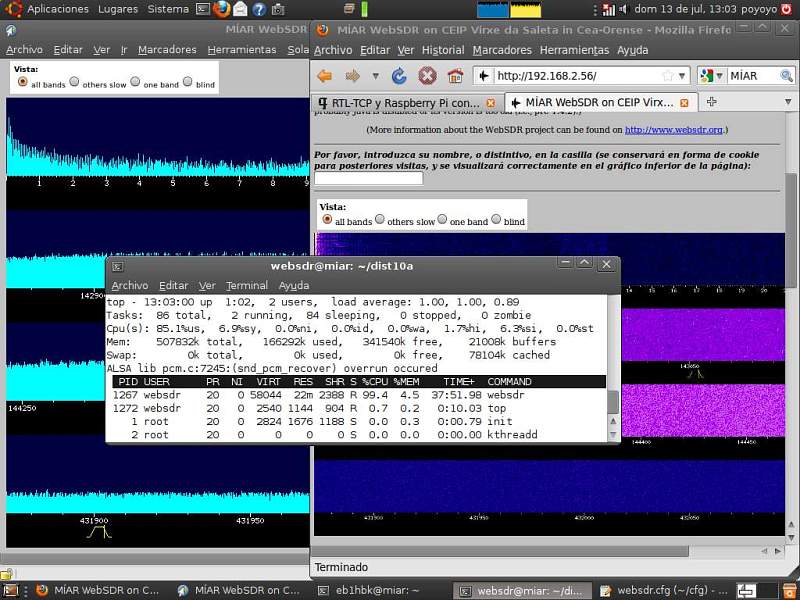Choose 'blind' view in right browser window
This screenshot has width=800, height=600.
point(496,220)
